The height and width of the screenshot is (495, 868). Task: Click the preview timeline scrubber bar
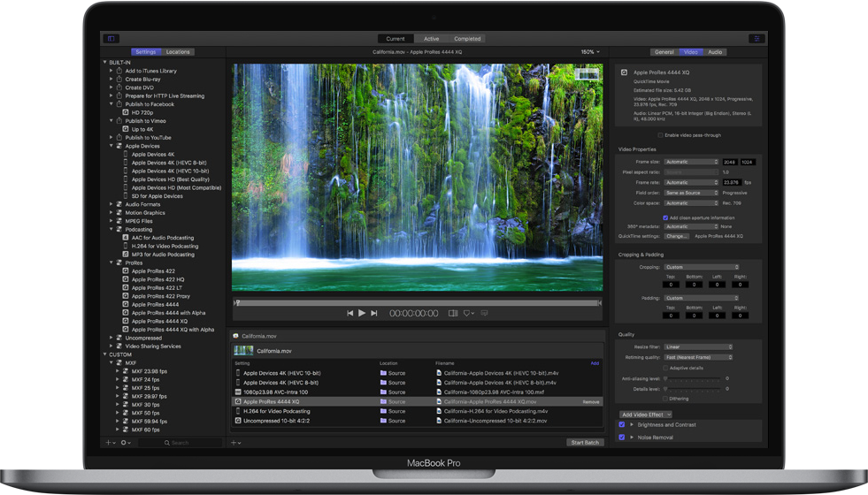point(416,303)
